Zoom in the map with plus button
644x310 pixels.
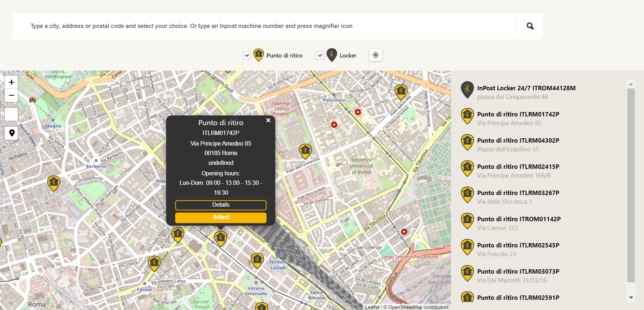pyautogui.click(x=11, y=82)
